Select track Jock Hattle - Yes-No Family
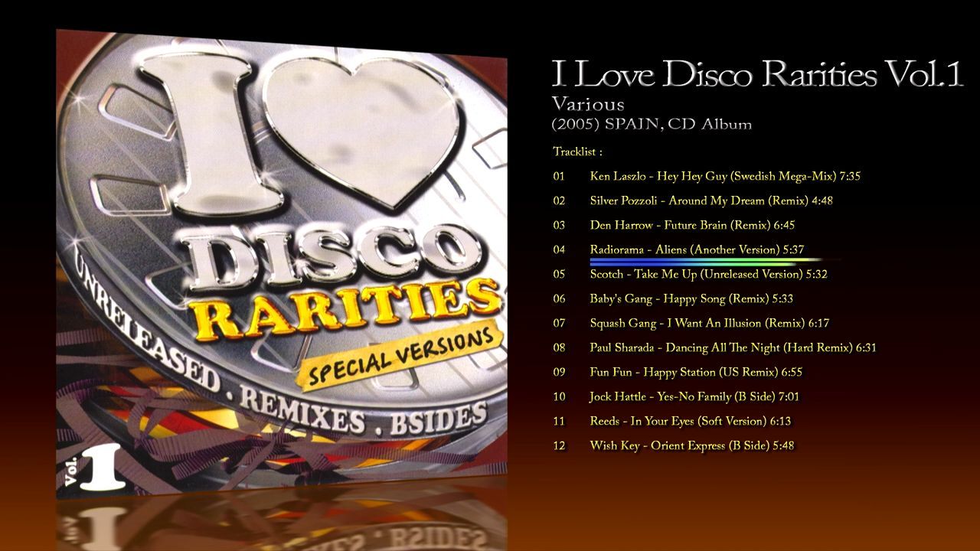This screenshot has width=980, height=551. (694, 396)
